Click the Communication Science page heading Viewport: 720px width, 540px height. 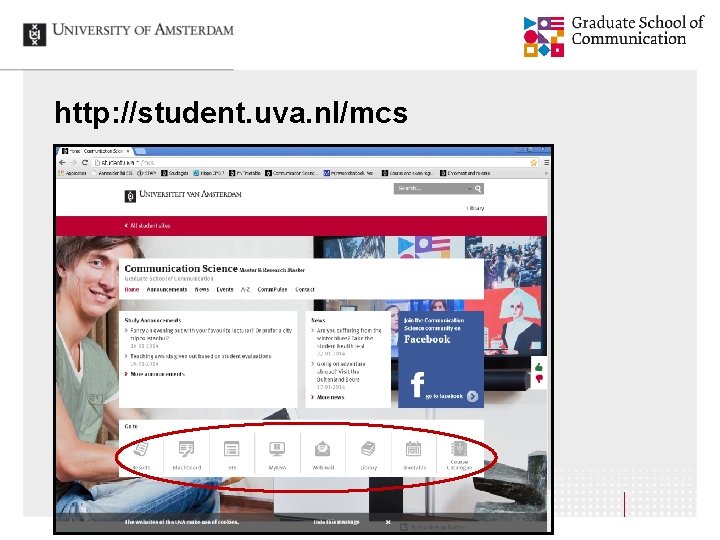(181, 269)
